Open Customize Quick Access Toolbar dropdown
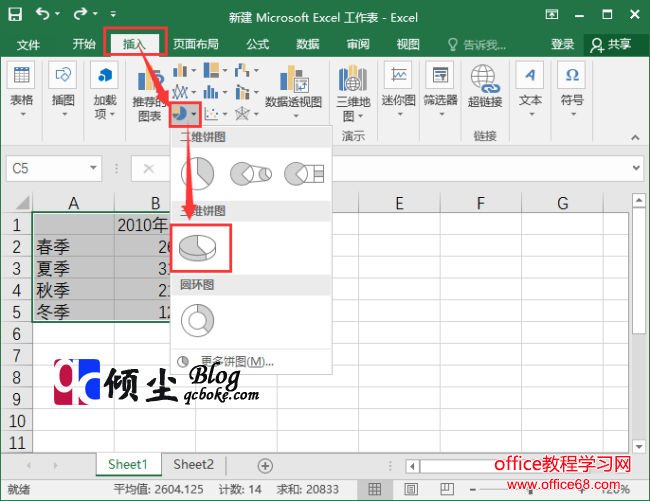Screen dimensions: 650x501 [113, 15]
